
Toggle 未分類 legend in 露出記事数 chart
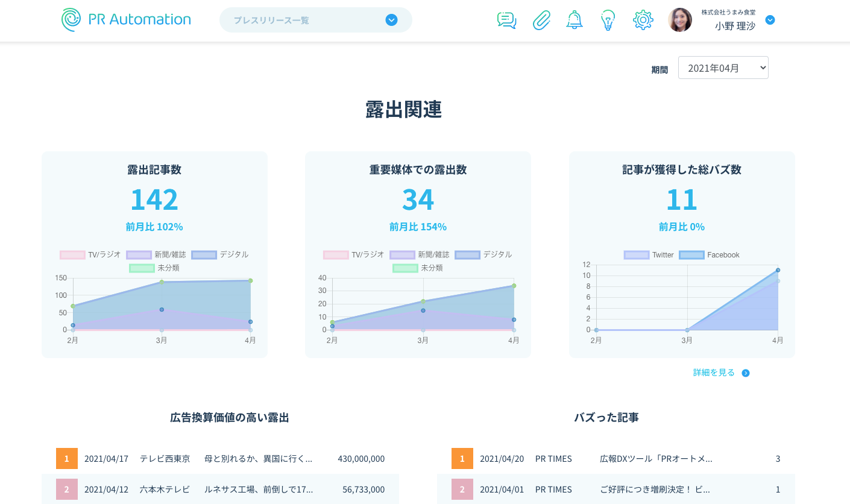point(154,268)
